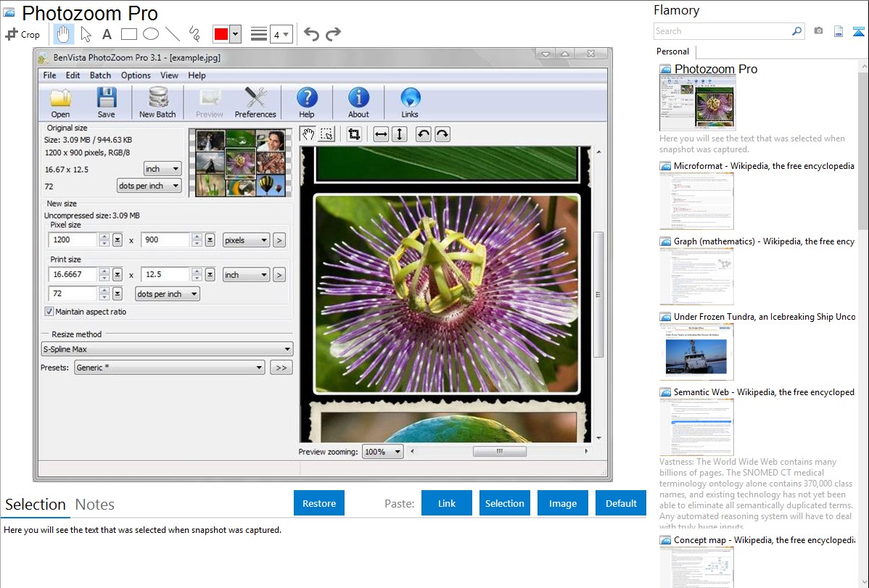Select the straight line tool
This screenshot has width=869, height=588.
click(x=173, y=34)
